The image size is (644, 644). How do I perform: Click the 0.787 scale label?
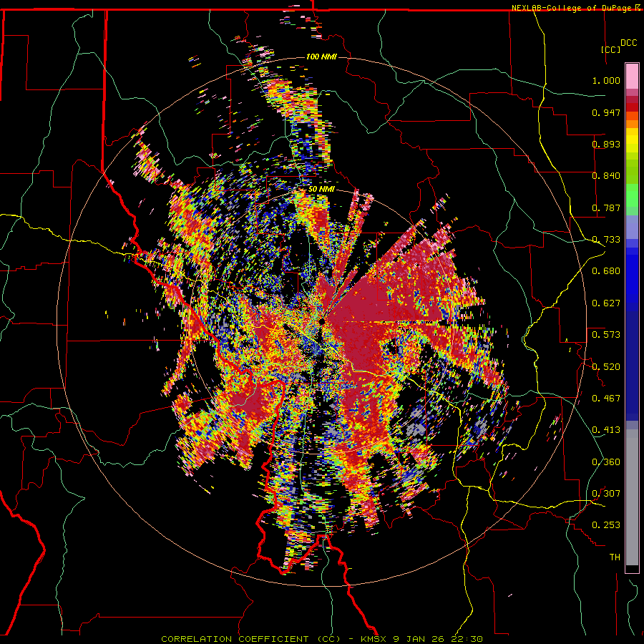tap(606, 208)
